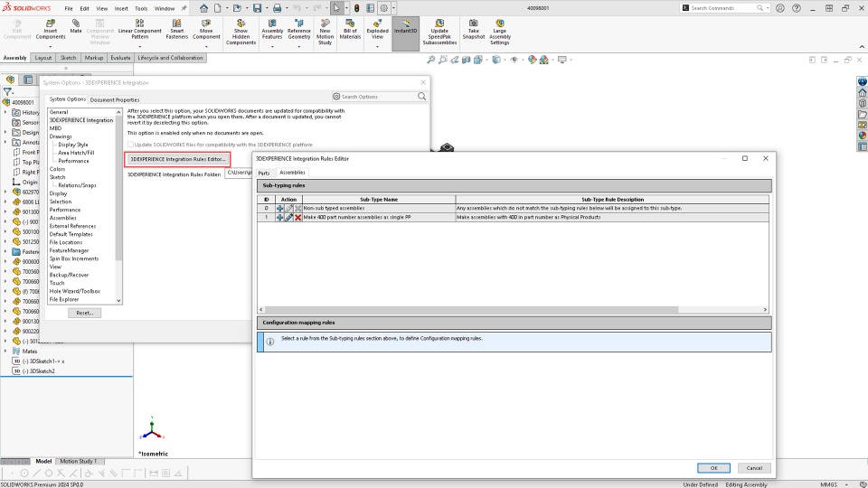Viewport: 868px width, 488px height.
Task: Click the Home icon in title toolbar
Action: [x=203, y=8]
